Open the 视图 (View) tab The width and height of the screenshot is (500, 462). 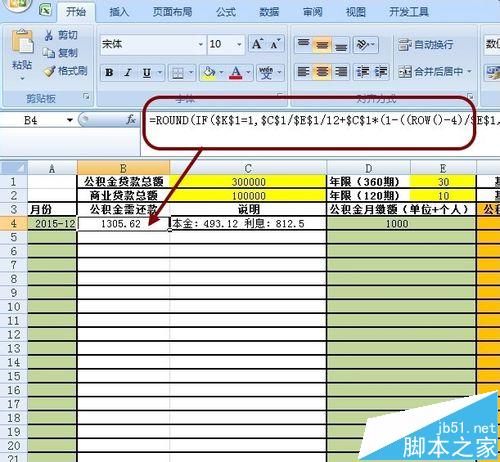coord(356,12)
